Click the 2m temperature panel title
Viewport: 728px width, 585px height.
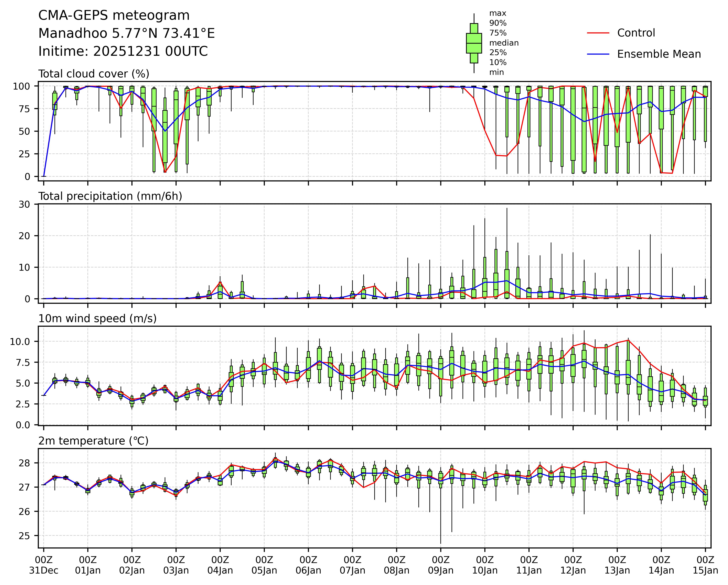[93, 441]
